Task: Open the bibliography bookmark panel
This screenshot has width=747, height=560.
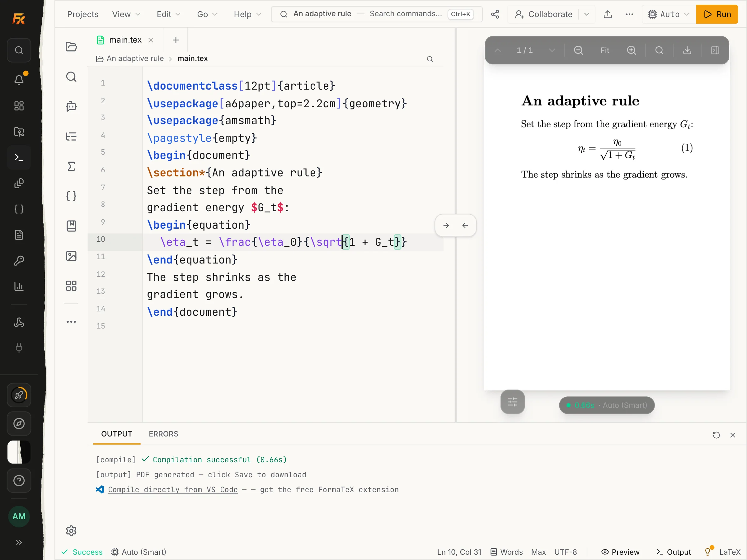Action: (71, 226)
